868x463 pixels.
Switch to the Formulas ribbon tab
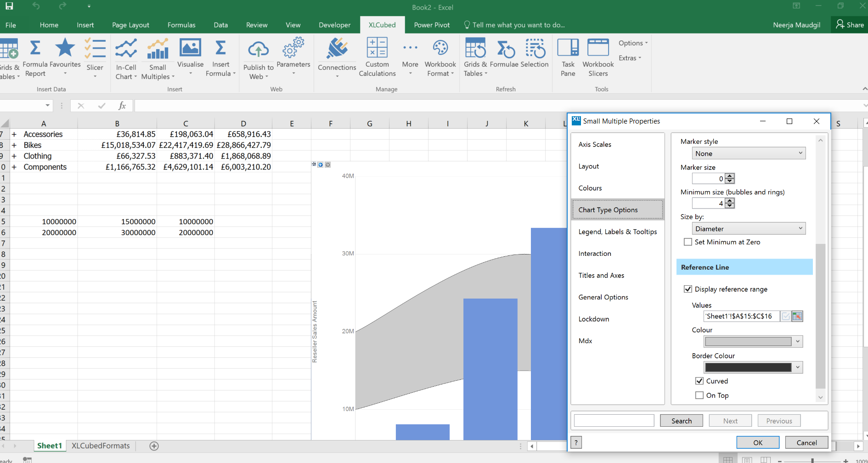click(x=181, y=25)
